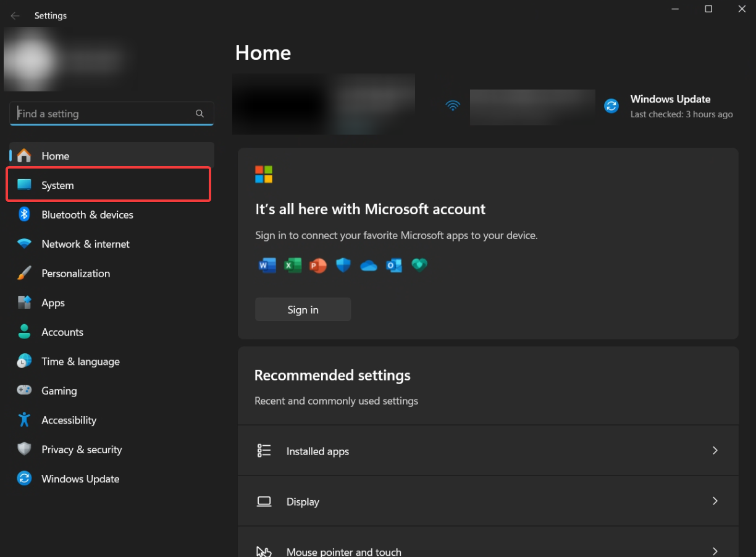Image resolution: width=756 pixels, height=557 pixels.
Task: Open Installed apps via its chevron
Action: 715,451
